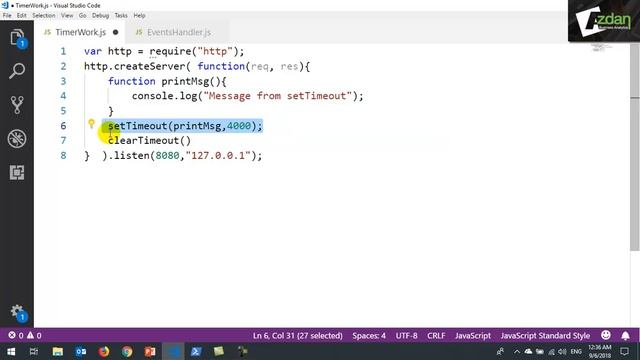The image size is (640, 360).
Task: Open Chrome from taskbar
Action: tap(127, 351)
